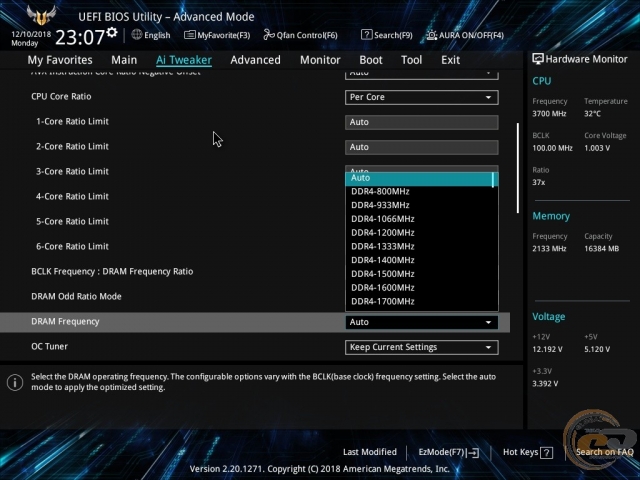
Task: Click 1-Core Ratio Limit Auto field
Action: (422, 122)
